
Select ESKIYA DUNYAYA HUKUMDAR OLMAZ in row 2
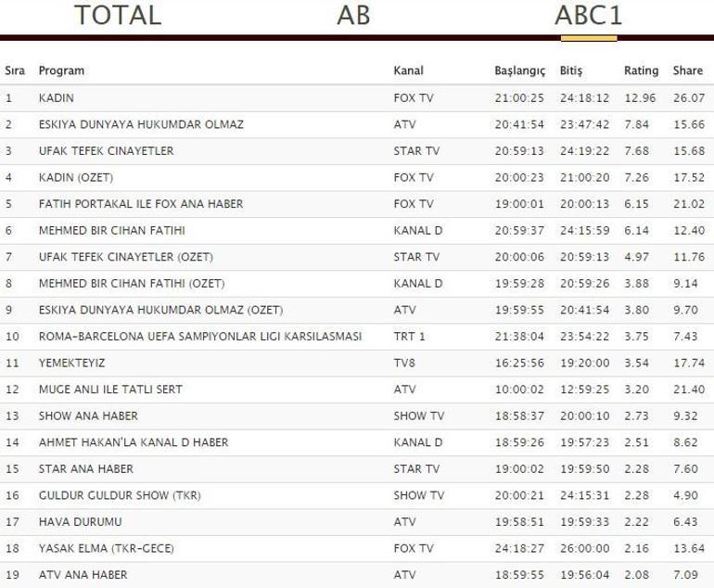(x=141, y=124)
